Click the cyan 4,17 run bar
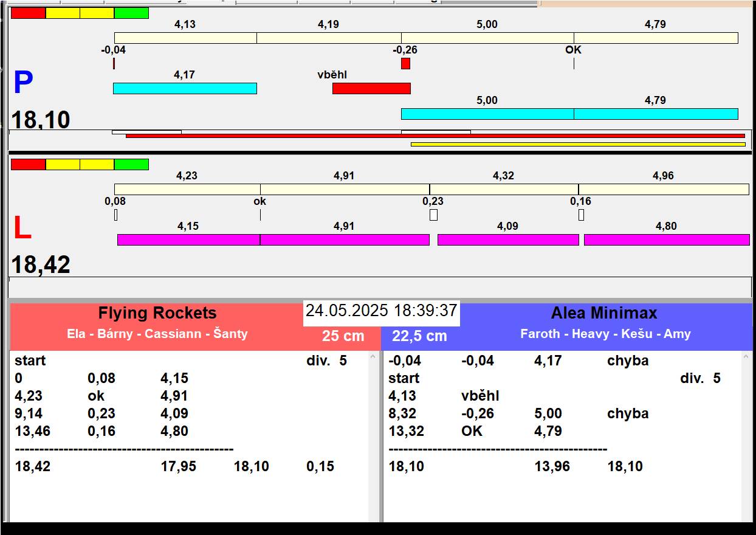Image resolution: width=756 pixels, height=535 pixels. coord(185,88)
